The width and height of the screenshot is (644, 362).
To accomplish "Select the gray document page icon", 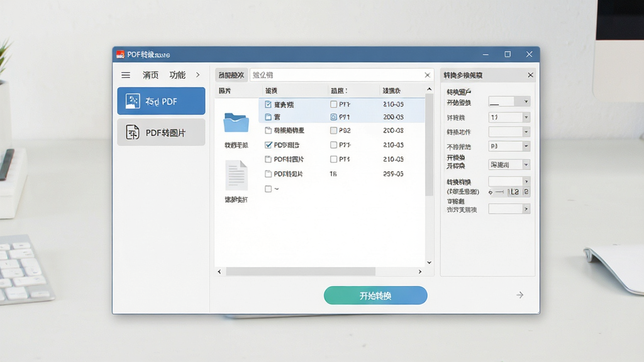I will 236,176.
